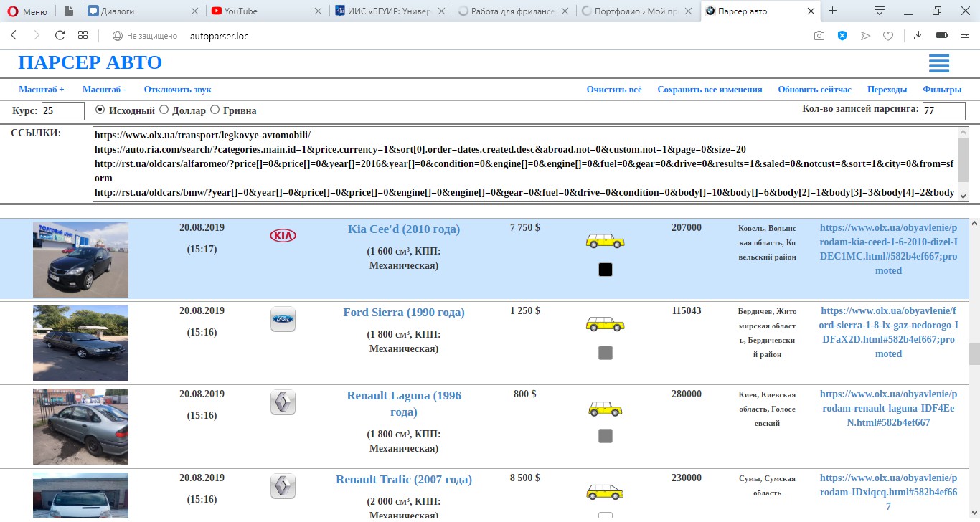Image resolution: width=980 pixels, height=522 pixels.
Task: Click the links textarea scroll-up arrow
Action: point(963,133)
